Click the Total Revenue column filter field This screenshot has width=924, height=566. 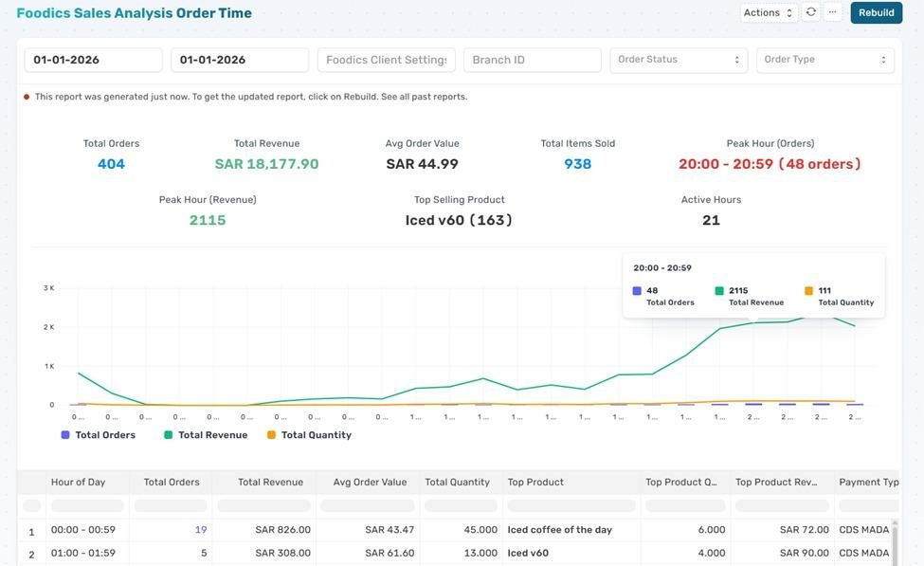[264, 506]
